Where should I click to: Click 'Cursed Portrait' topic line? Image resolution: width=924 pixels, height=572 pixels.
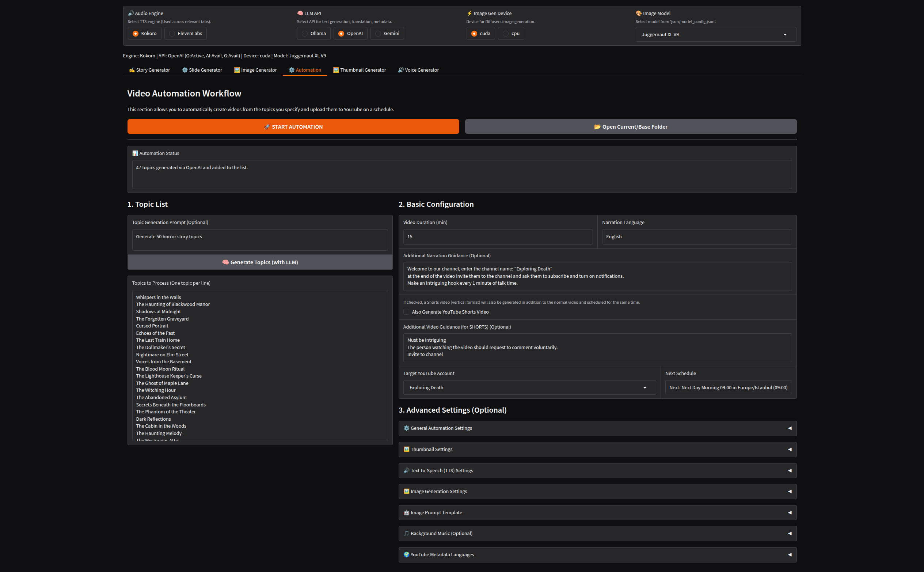tap(152, 326)
